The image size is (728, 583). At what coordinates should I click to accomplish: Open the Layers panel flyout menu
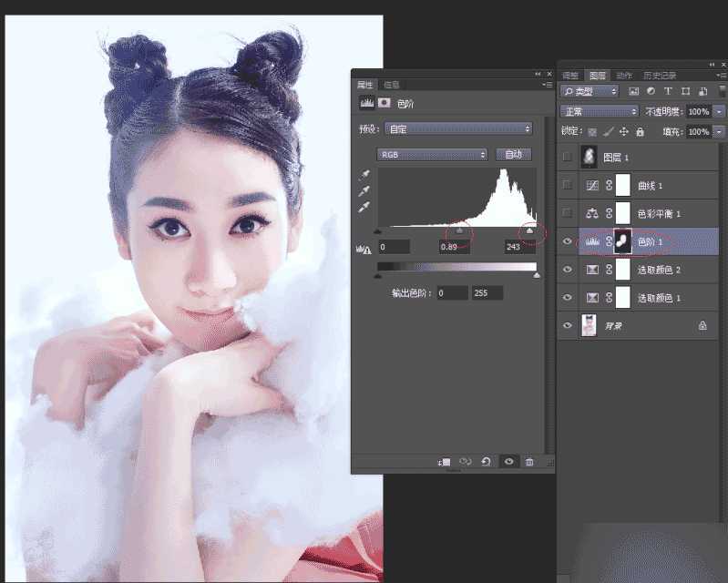click(722, 76)
